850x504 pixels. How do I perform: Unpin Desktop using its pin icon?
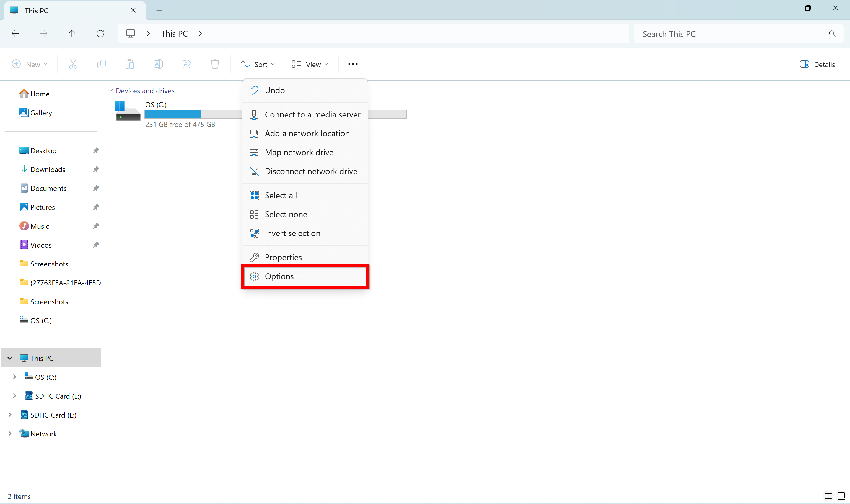coord(96,150)
